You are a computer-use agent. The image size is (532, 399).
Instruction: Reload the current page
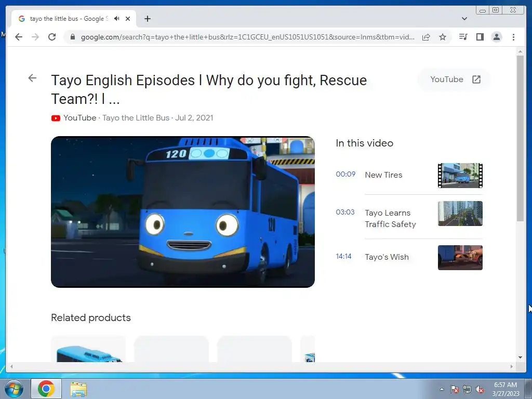(x=52, y=37)
